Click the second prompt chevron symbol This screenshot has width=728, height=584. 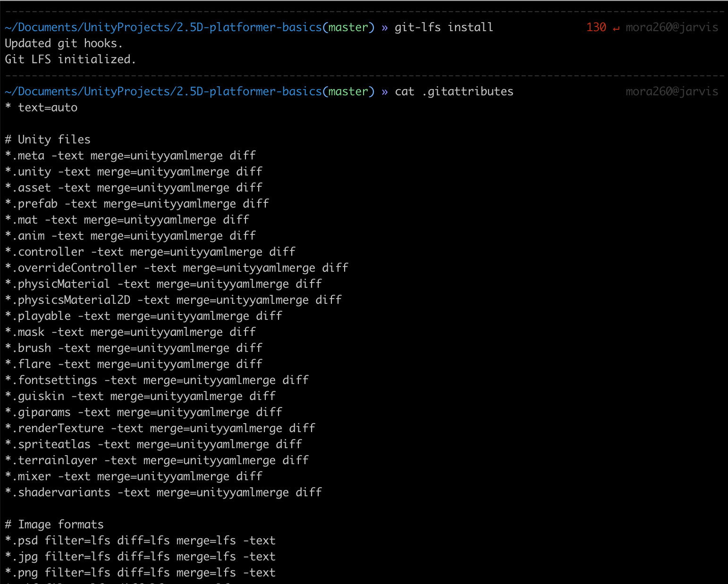tap(385, 92)
